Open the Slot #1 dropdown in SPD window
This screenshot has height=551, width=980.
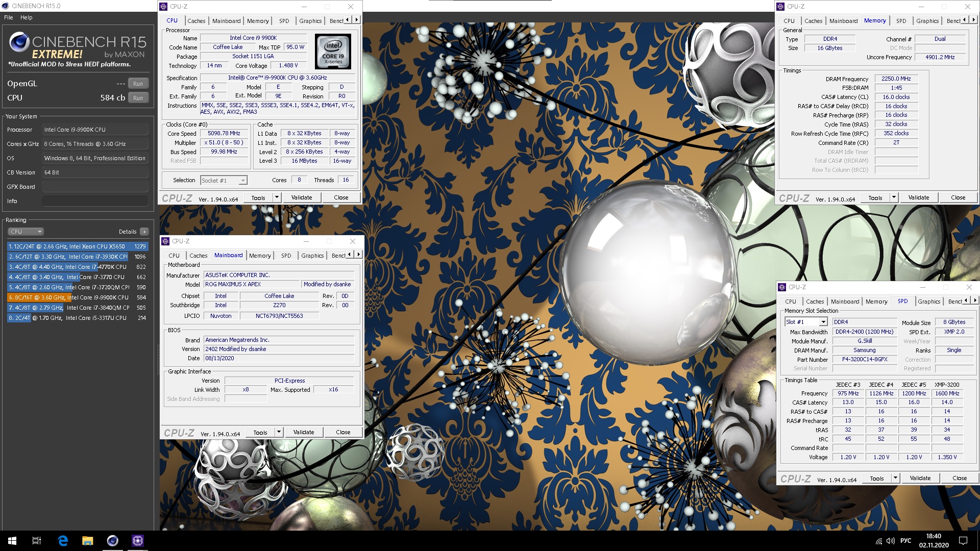pyautogui.click(x=805, y=322)
